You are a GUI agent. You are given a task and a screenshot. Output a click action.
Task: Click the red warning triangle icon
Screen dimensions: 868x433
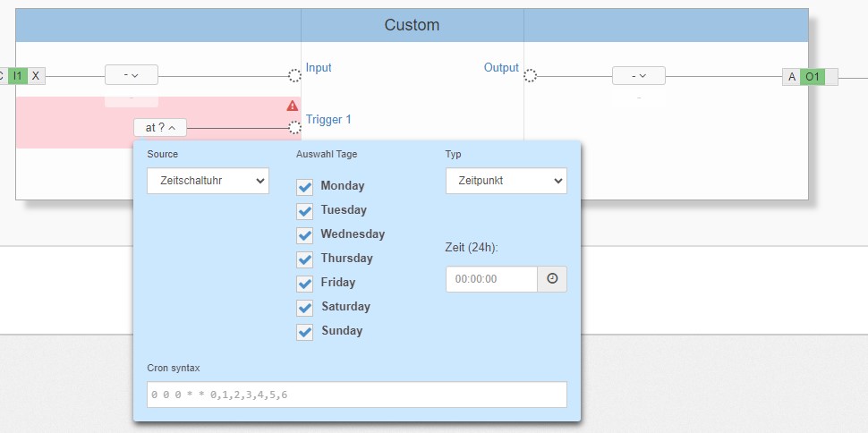click(293, 106)
